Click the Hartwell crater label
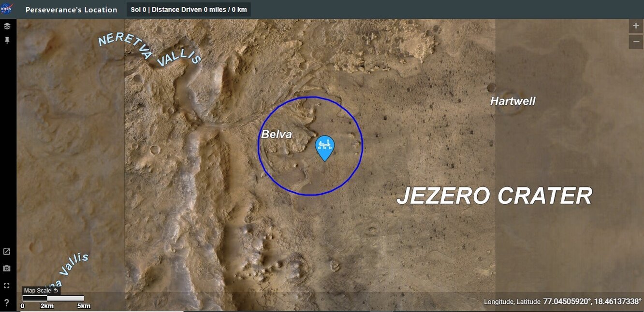This screenshot has height=312, width=644. (x=513, y=101)
